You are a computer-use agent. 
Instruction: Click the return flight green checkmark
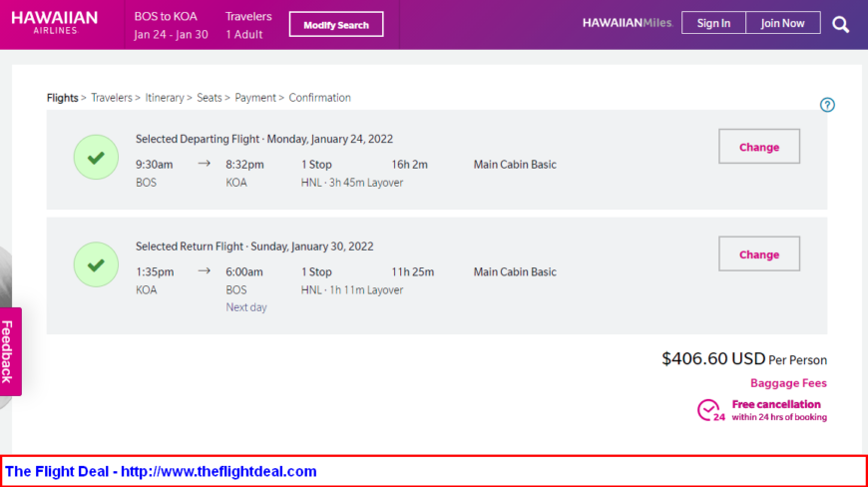click(96, 264)
